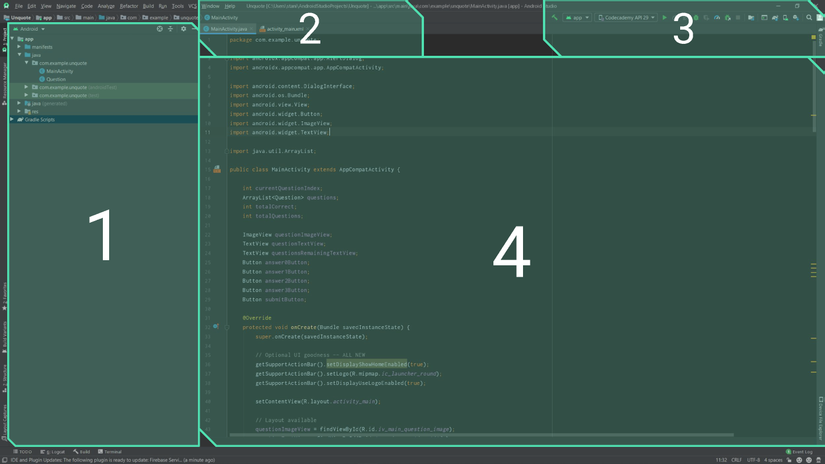Open Layout Captures sidebar tool window
The height and width of the screenshot is (464, 825).
tap(4, 421)
